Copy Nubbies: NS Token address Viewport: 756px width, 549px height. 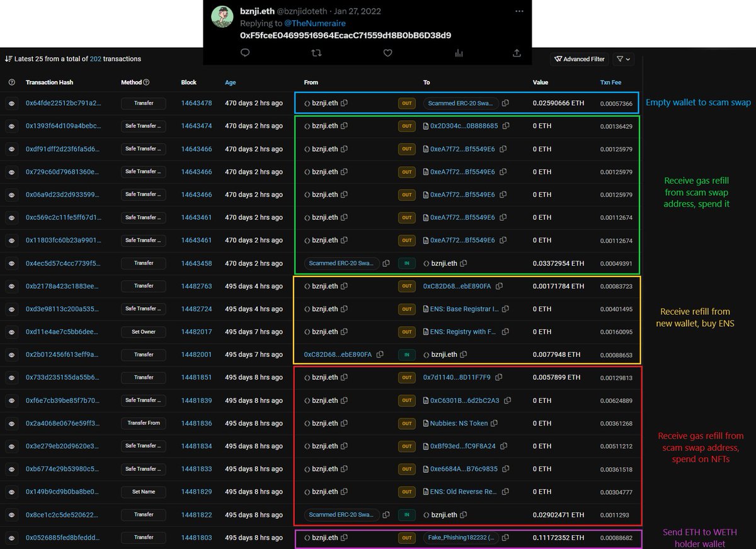coord(494,423)
